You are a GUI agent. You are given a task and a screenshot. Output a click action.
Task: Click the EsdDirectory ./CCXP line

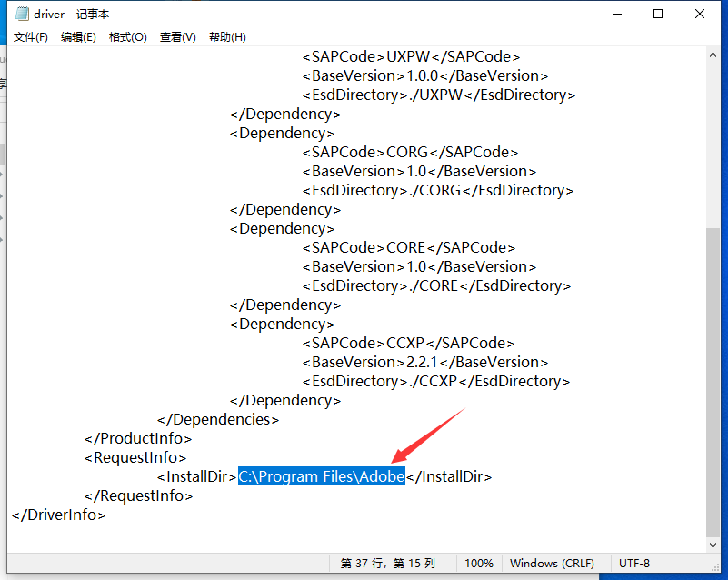pyautogui.click(x=436, y=381)
